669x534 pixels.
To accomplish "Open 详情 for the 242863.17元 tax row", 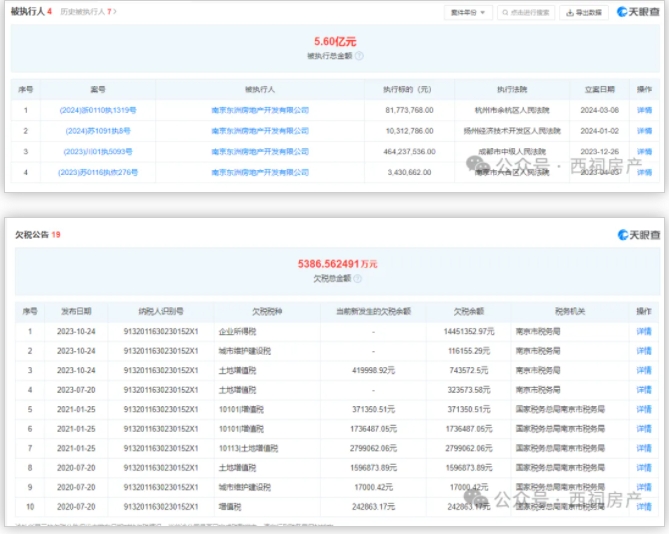I will pyautogui.click(x=644, y=507).
